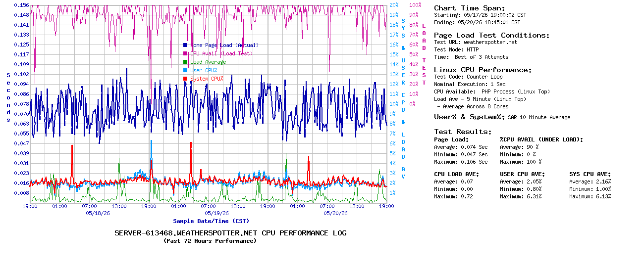Click the red System CPU% legend swatch
The width and height of the screenshot is (644, 272).
click(185, 79)
